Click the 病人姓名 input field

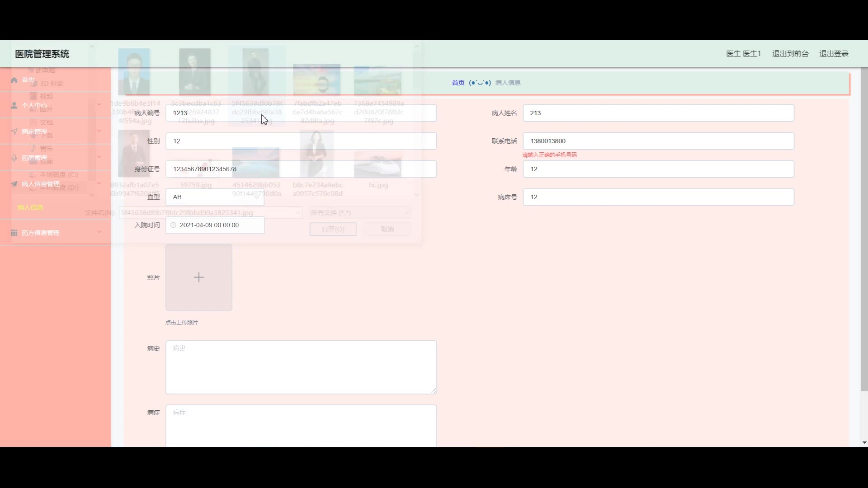(x=658, y=113)
